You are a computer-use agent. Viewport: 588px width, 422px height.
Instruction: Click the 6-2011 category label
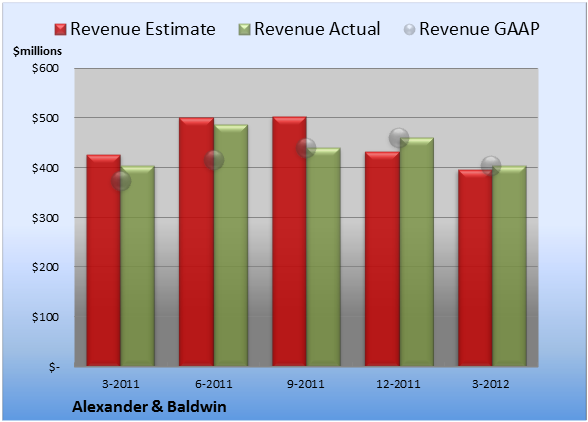(x=214, y=384)
